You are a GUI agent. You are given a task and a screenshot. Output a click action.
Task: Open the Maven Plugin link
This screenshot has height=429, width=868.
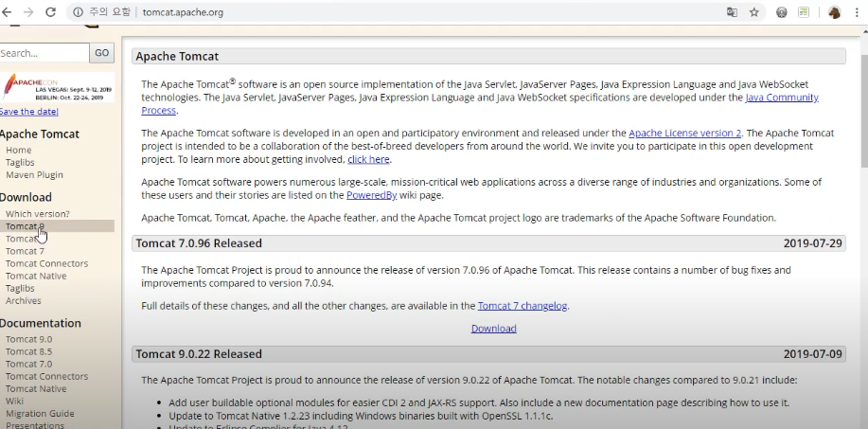click(x=34, y=175)
